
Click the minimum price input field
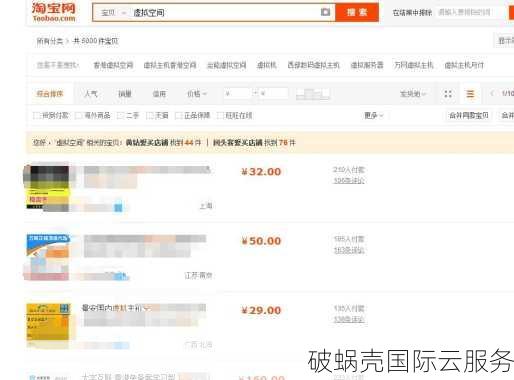point(237,94)
